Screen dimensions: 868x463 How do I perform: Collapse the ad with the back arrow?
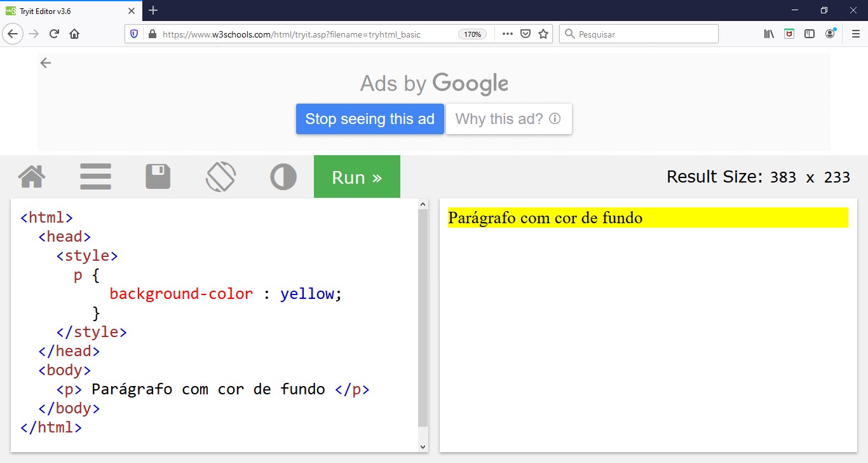point(45,63)
